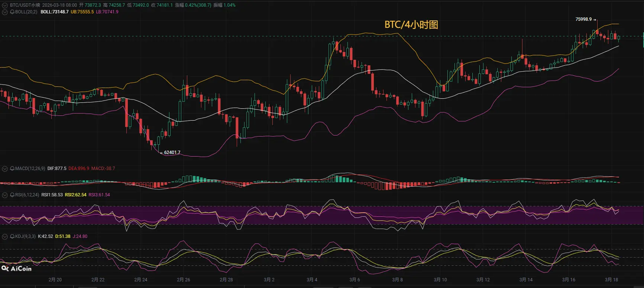Collapse the MACD panel chevron

point(5,168)
